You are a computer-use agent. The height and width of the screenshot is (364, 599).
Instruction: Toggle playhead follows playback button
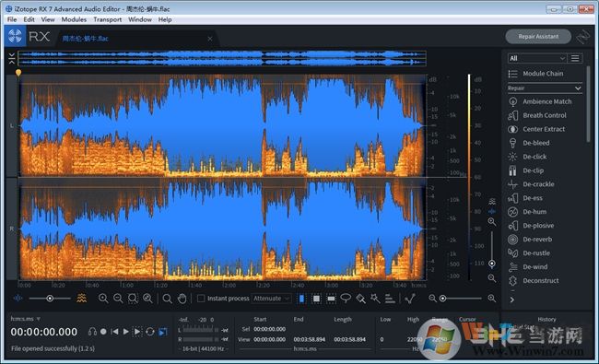click(163, 332)
